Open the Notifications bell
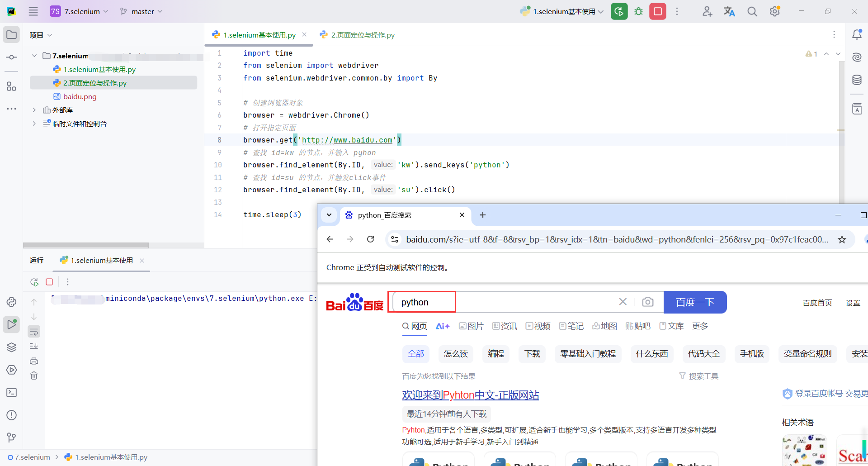This screenshot has height=466, width=868. click(857, 35)
